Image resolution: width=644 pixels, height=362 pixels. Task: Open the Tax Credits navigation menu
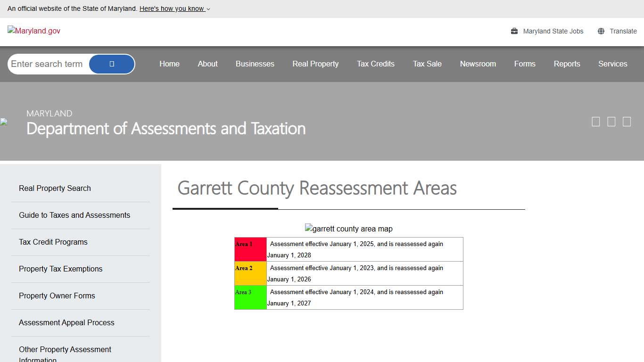[x=375, y=64]
